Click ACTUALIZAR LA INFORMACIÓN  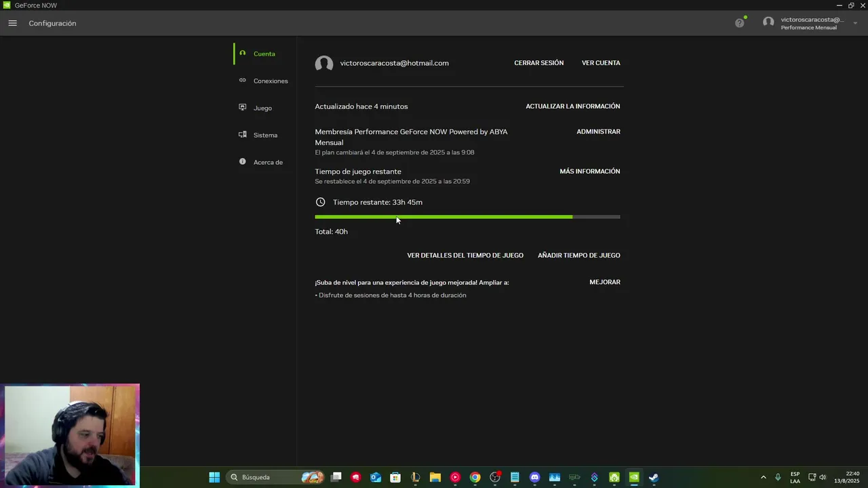573,106
